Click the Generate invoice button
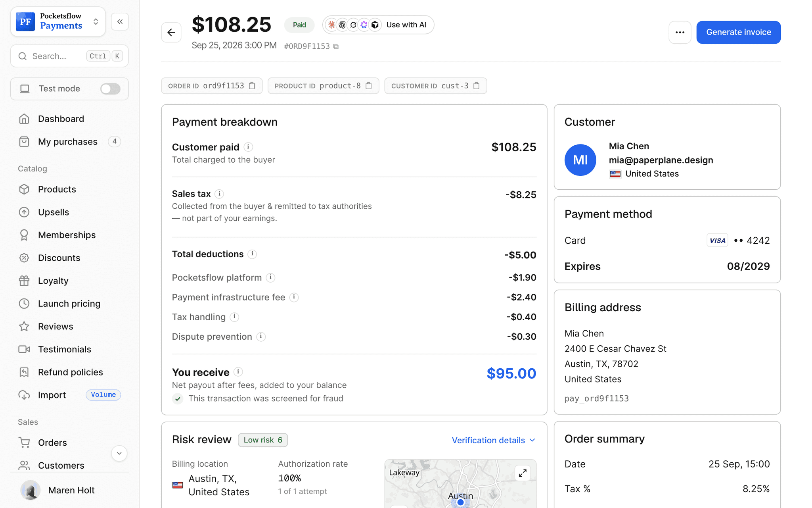812x508 pixels. coord(738,32)
